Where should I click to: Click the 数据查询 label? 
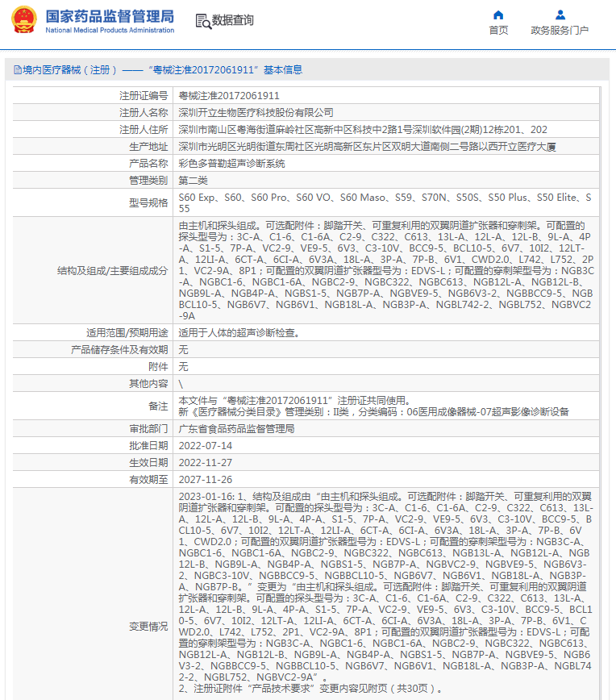(232, 20)
